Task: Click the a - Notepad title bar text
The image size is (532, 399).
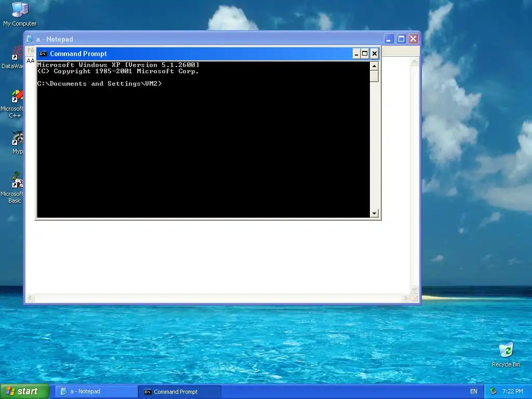Action: click(x=55, y=39)
